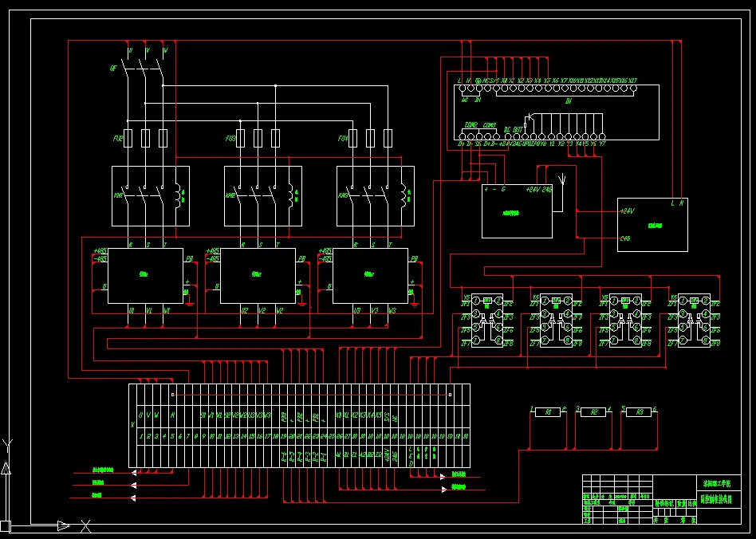756x539 pixels.
Task: Click the QF label text
Action: click(x=114, y=69)
